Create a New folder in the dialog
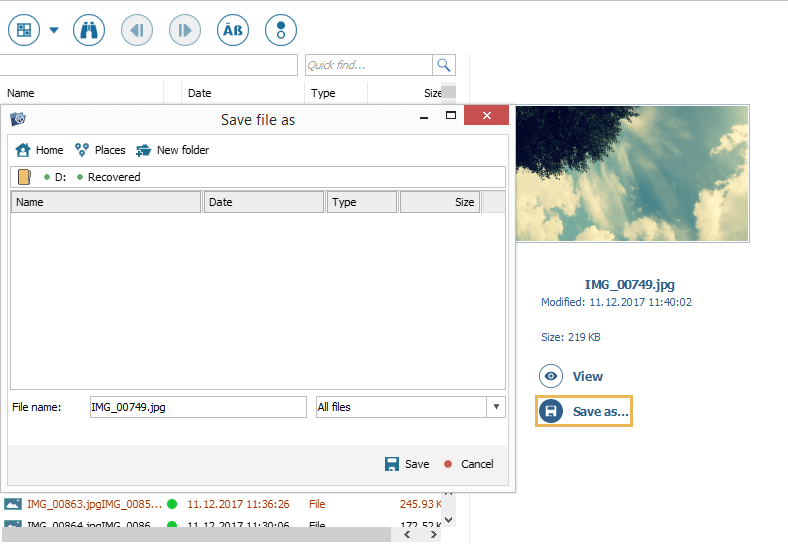Image resolution: width=788 pixels, height=544 pixels. [172, 150]
